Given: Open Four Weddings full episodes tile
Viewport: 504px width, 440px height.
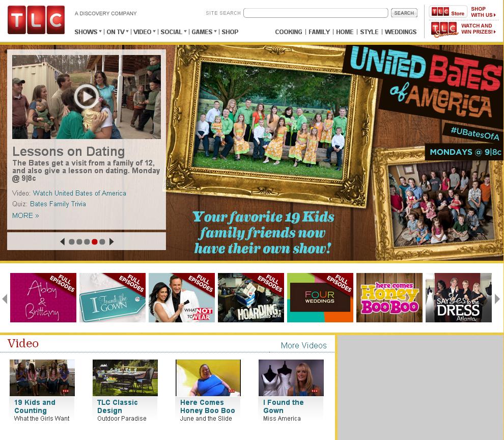Looking at the screenshot, I should pos(320,297).
